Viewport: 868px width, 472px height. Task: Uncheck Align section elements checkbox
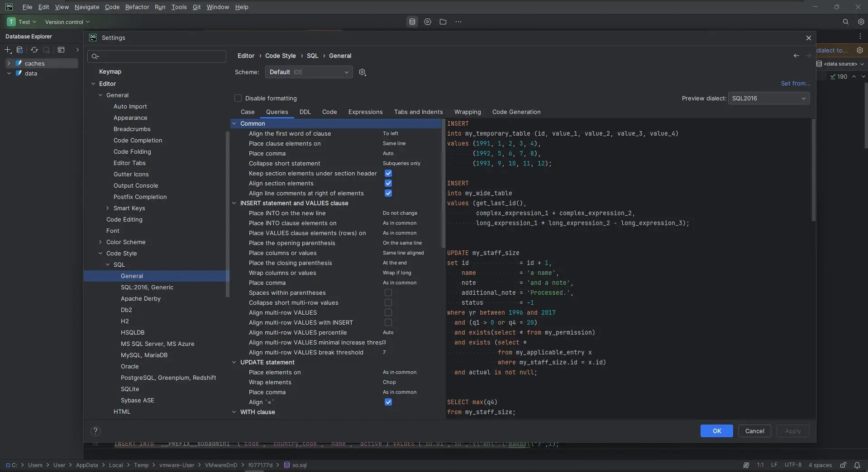click(x=388, y=183)
